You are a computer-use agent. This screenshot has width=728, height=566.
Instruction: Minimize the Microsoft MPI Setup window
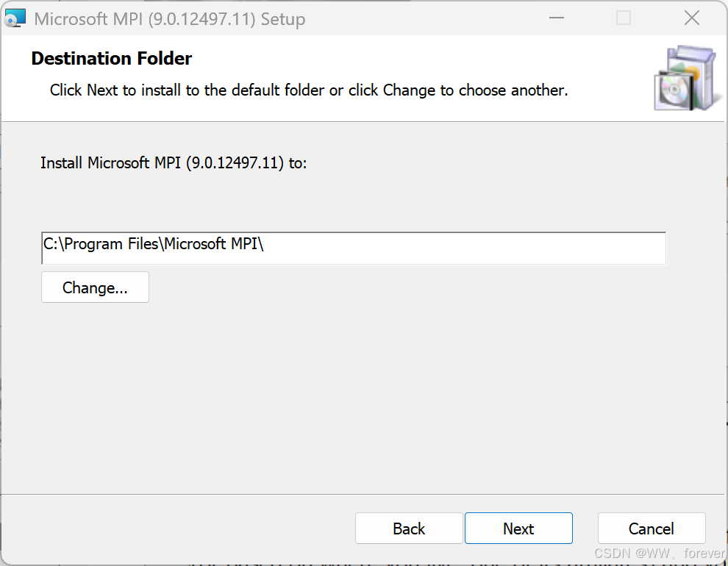[x=555, y=18]
